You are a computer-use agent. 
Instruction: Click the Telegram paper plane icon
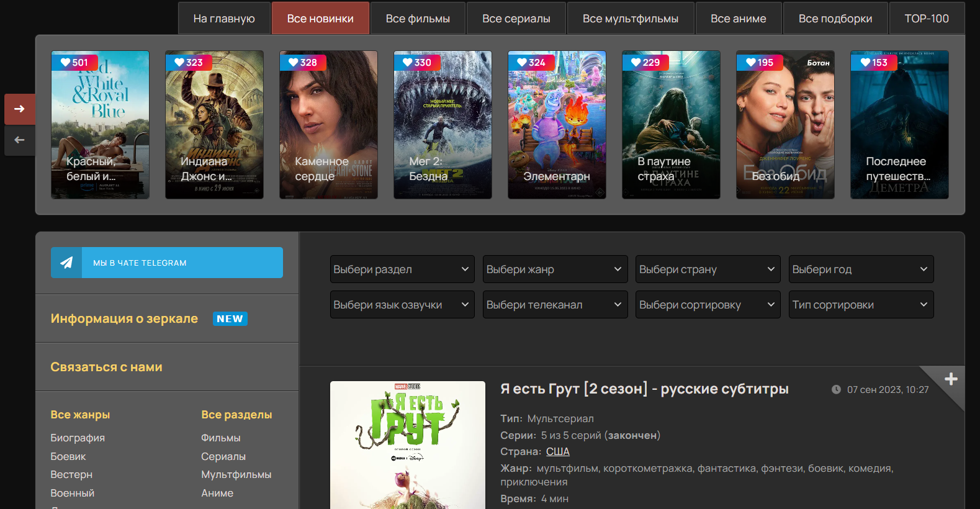pyautogui.click(x=66, y=263)
